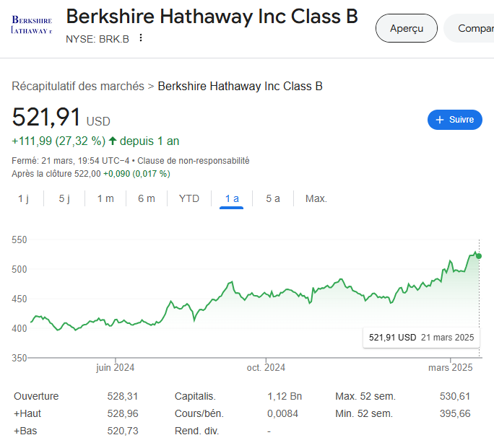Image resolution: width=494 pixels, height=448 pixels.
Task: Select the Aperçu tab
Action: pyautogui.click(x=407, y=28)
